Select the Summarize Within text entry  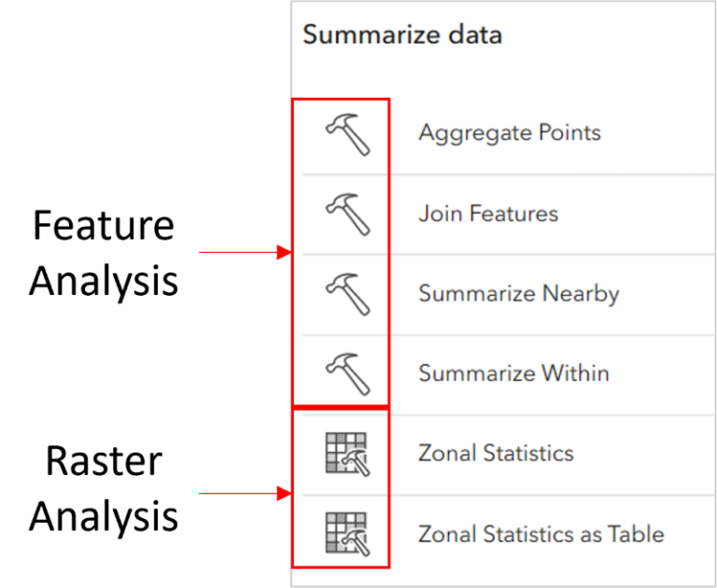pos(513,373)
